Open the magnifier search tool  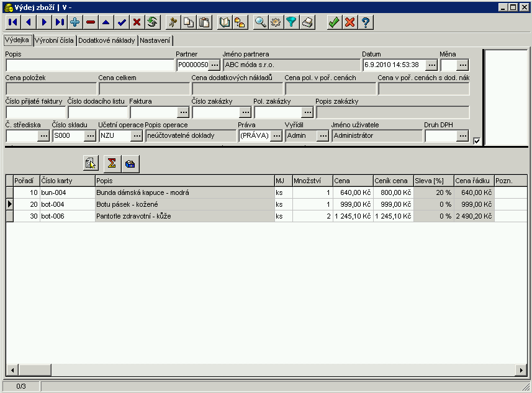pyautogui.click(x=261, y=22)
